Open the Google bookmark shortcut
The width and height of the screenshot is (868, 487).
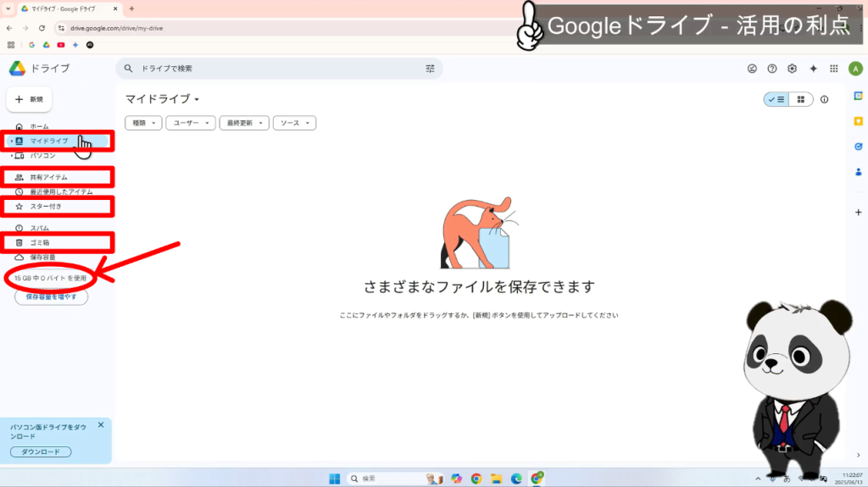31,45
